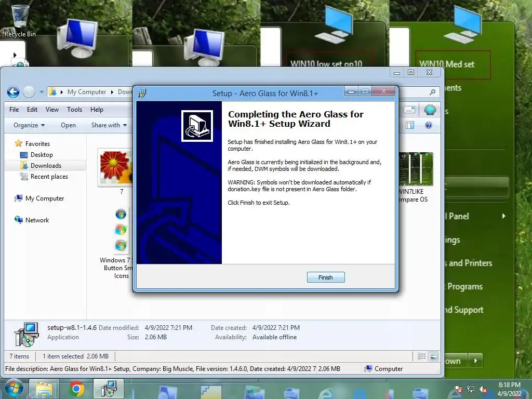Viewport: 532px width, 399px height.
Task: Open the Share with dropdown
Action: pos(109,125)
